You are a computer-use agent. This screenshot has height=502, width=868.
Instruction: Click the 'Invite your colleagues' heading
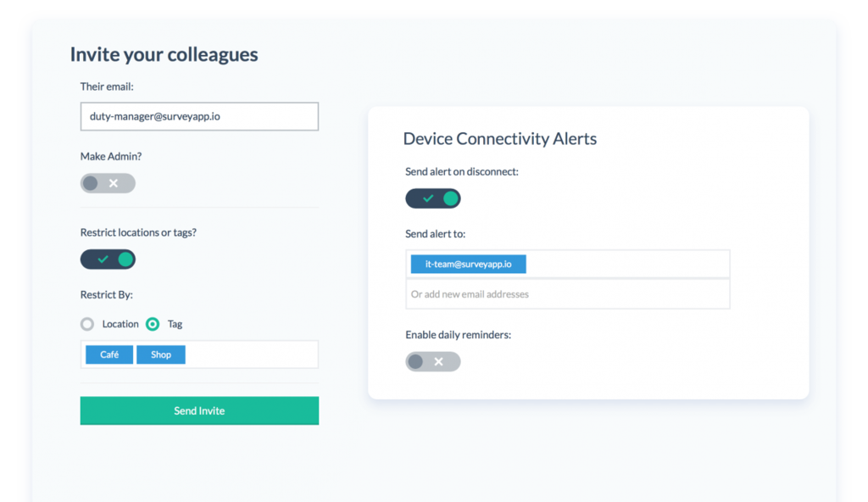[164, 55]
